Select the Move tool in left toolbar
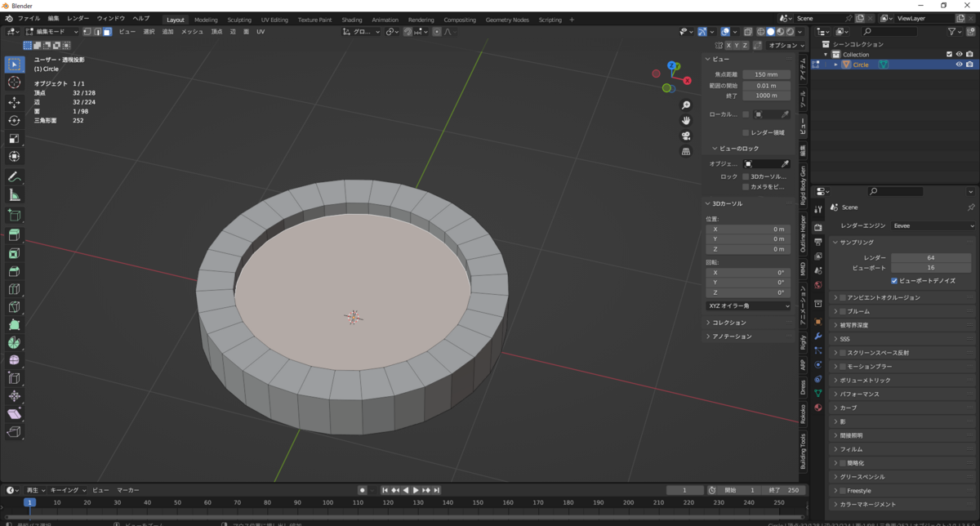The height and width of the screenshot is (526, 980). pos(14,102)
